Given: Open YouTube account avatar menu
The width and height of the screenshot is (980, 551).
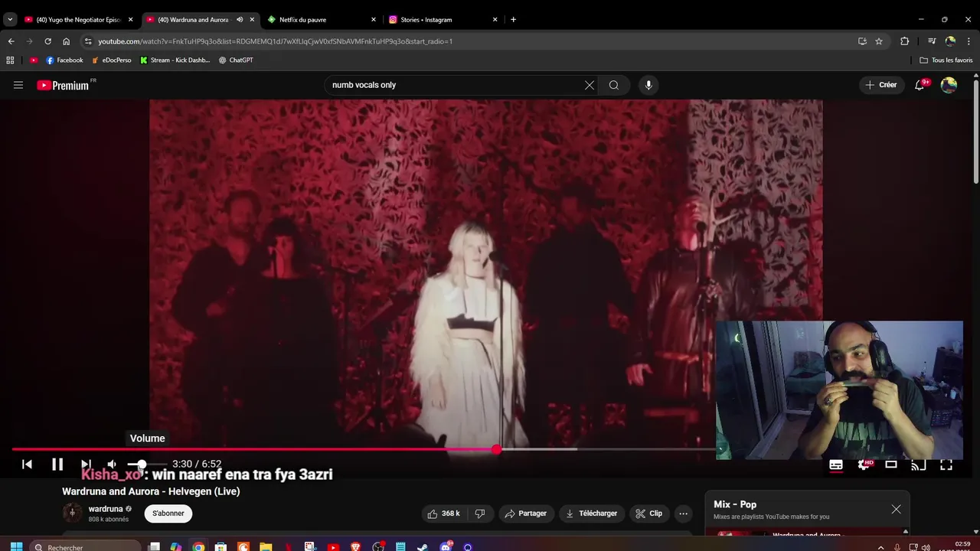Looking at the screenshot, I should (949, 85).
